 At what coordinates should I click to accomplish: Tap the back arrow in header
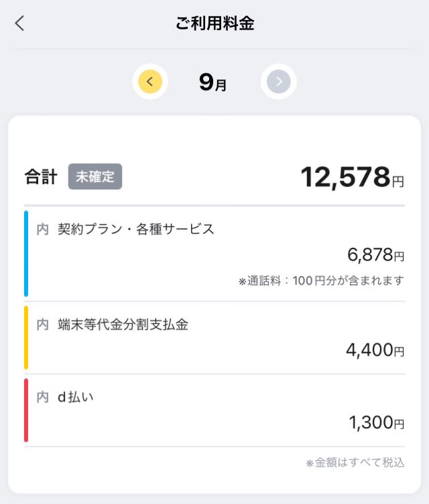(x=19, y=23)
